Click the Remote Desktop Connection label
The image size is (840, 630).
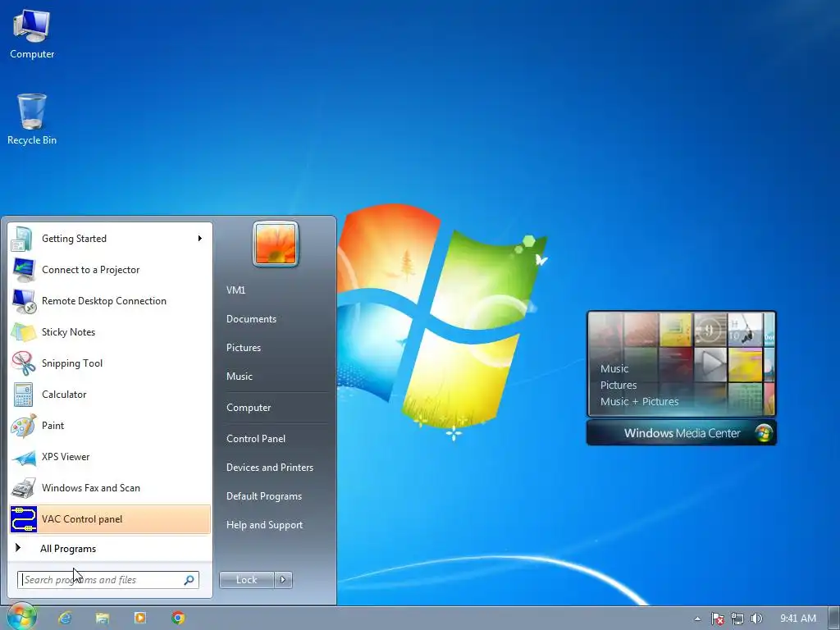[104, 301]
